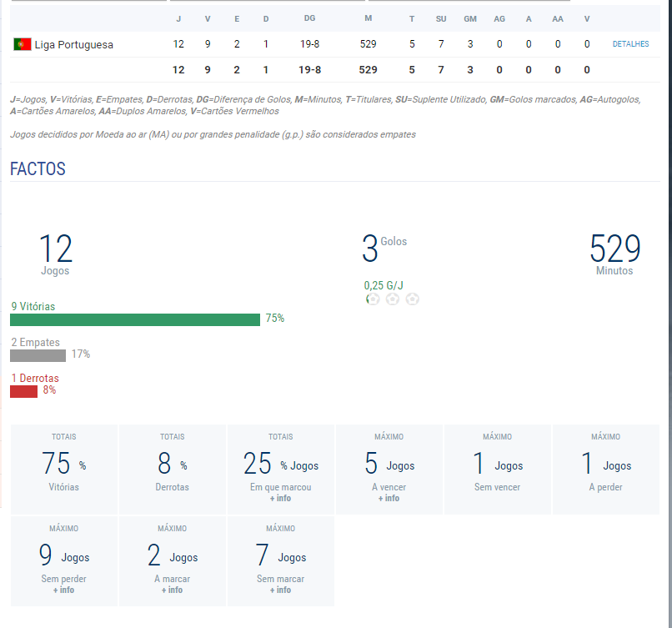
Task: Click the Portugal flag icon
Action: coord(23,44)
